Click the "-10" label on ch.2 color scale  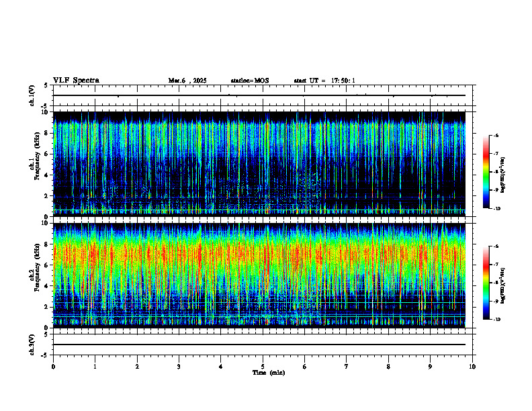point(496,320)
